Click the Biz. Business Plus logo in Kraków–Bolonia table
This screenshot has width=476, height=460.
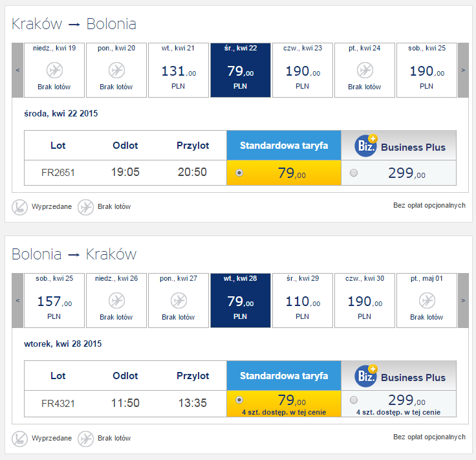click(x=366, y=146)
